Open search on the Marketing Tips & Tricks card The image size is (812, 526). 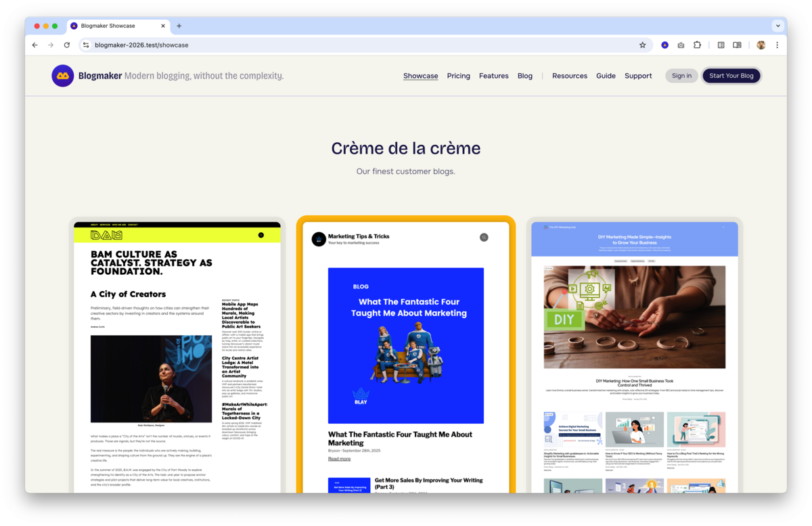pos(483,238)
